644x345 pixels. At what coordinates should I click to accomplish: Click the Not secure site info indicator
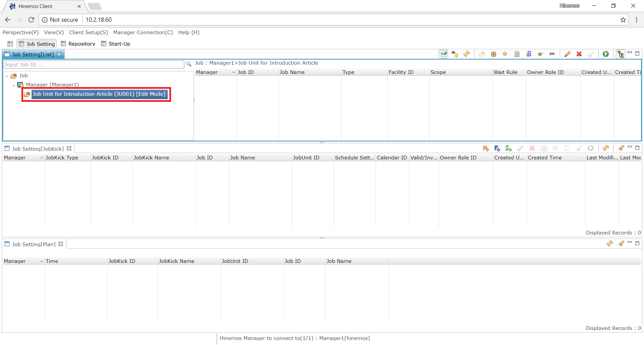(60, 20)
